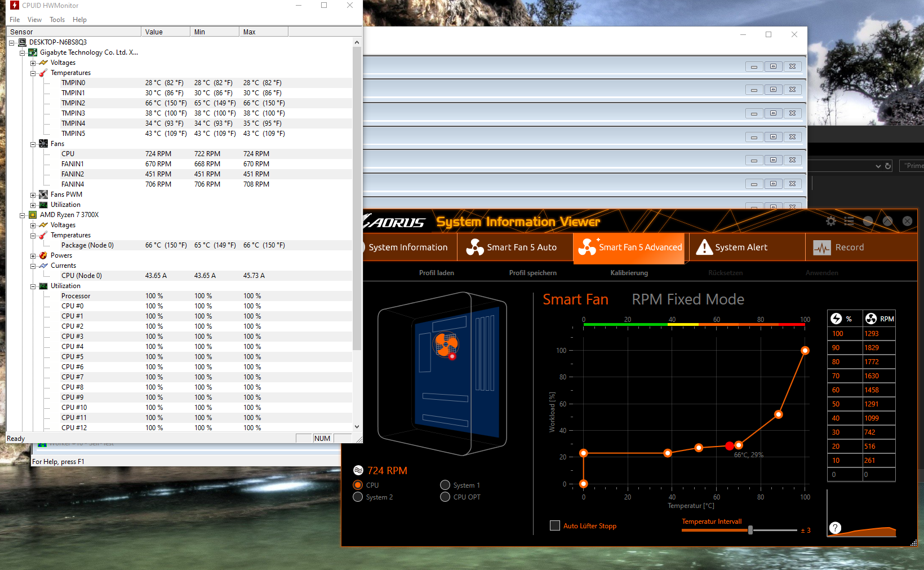Select the CPU OPT fan radio button

(x=445, y=497)
